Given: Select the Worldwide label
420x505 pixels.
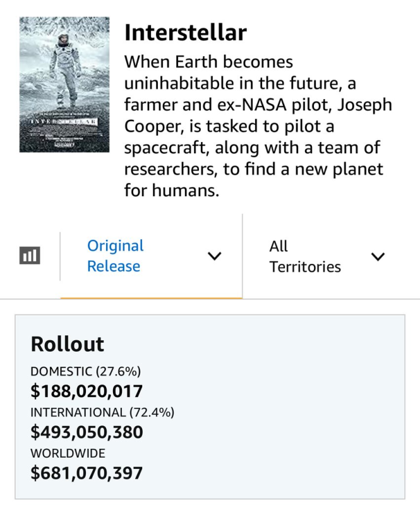Looking at the screenshot, I should click(68, 453).
